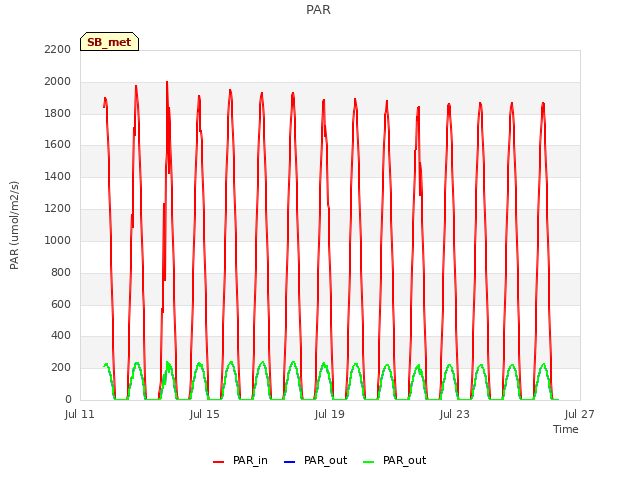
Task: Click the x-axis title Time
Action: tap(566, 429)
